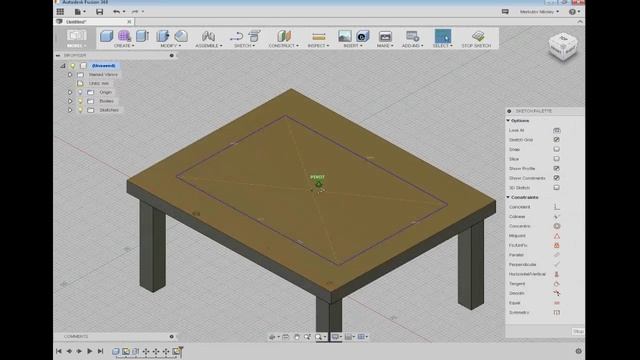Viewport: 640px width, 360px height.
Task: Open the Construct dropdown menu
Action: click(x=284, y=46)
